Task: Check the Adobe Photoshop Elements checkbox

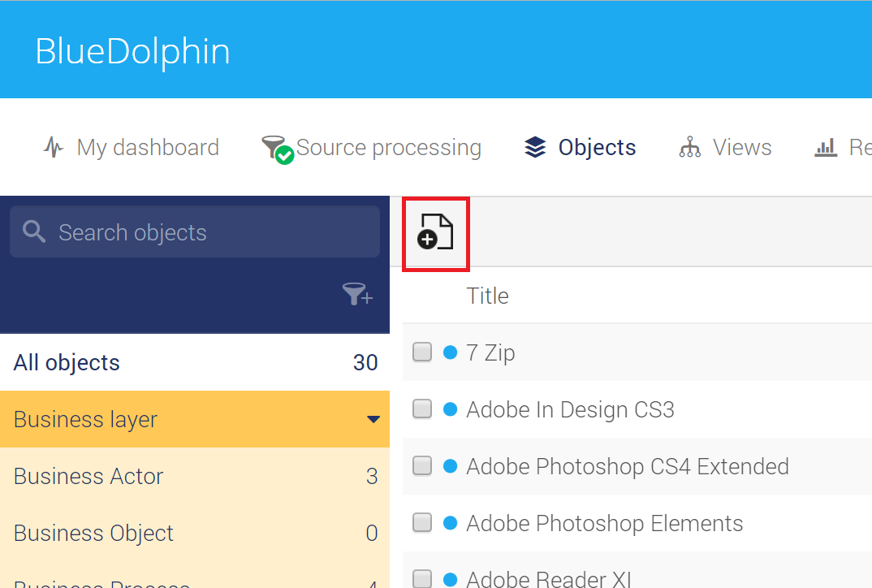Action: pos(422,522)
